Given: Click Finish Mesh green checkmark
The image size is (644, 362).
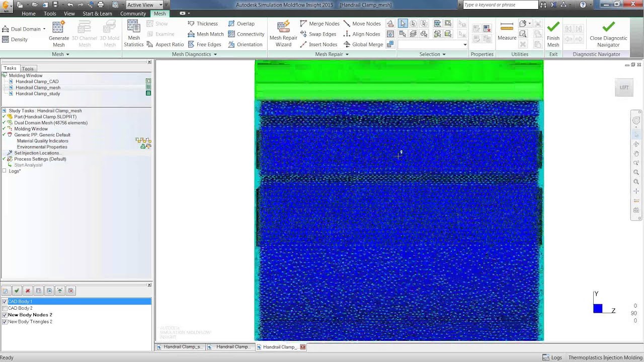Looking at the screenshot, I should pos(553,34).
